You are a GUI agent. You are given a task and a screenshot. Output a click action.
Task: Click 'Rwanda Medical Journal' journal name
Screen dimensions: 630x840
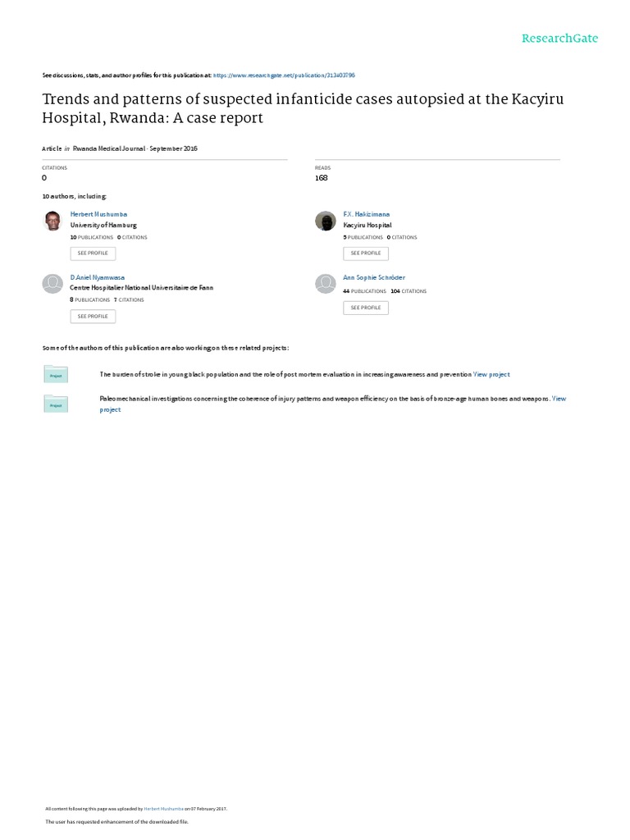point(109,148)
